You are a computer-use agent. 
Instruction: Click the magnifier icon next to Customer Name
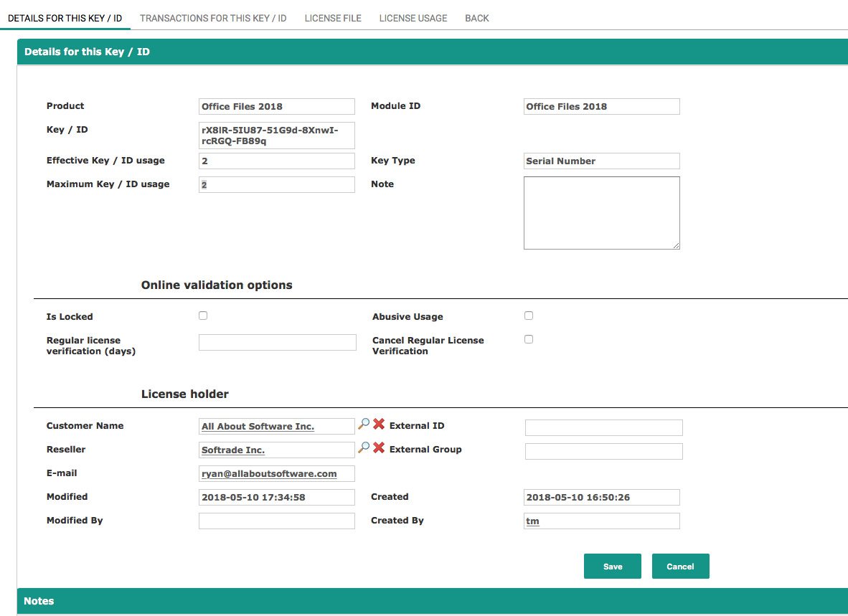(x=364, y=425)
